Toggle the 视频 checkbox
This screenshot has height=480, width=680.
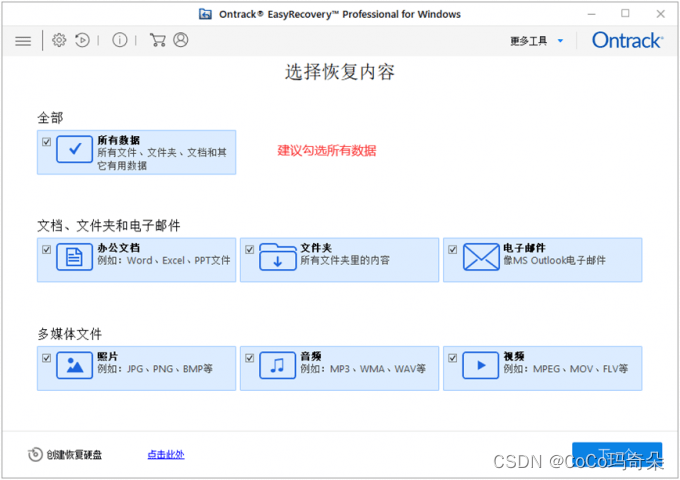pos(453,358)
